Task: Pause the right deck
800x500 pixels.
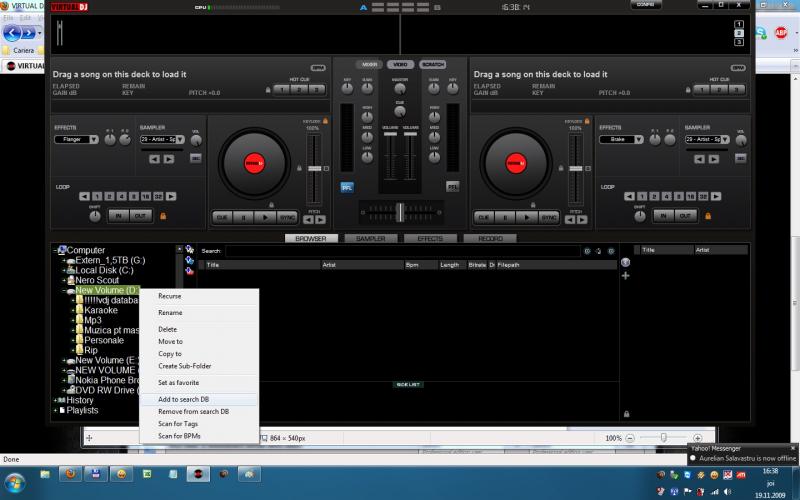Action: point(506,216)
